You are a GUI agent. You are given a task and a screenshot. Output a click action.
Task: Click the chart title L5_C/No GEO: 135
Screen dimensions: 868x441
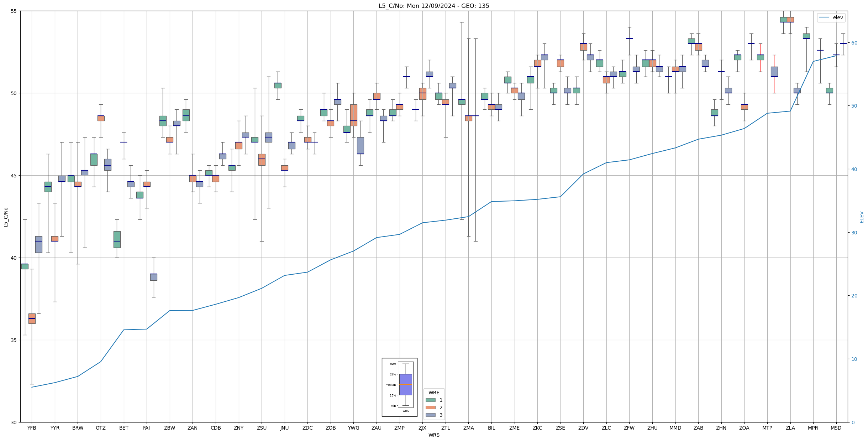pyautogui.click(x=433, y=6)
